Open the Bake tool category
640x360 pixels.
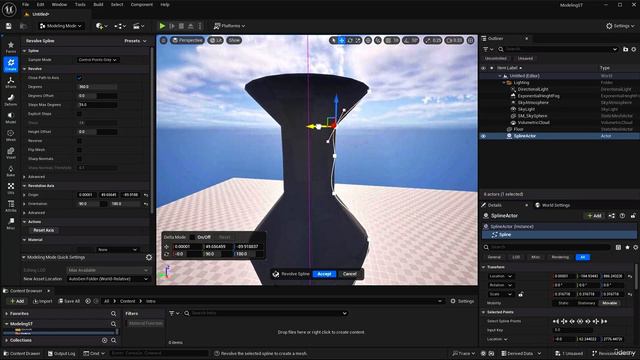pos(11,171)
